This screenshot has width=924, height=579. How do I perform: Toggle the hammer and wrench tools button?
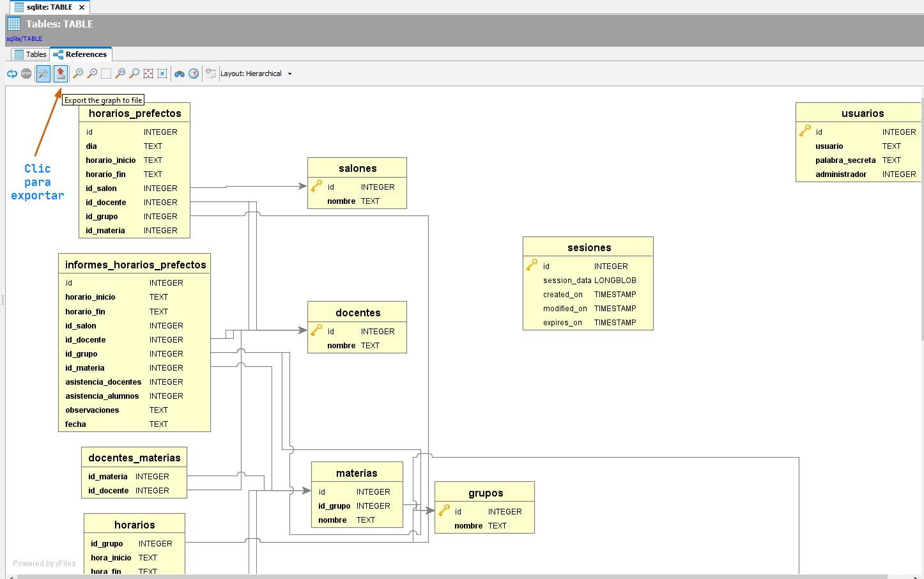[x=43, y=74]
